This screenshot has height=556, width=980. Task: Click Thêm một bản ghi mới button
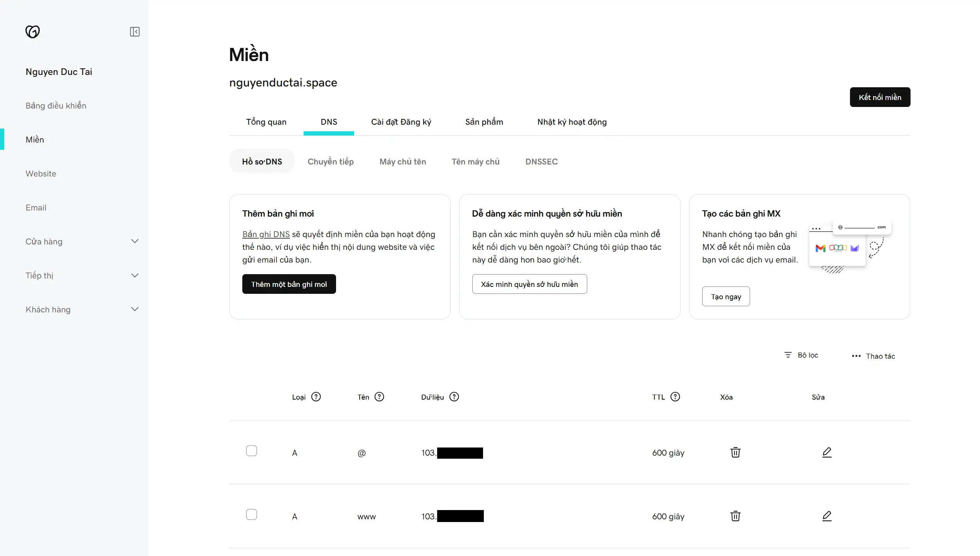[x=289, y=284]
